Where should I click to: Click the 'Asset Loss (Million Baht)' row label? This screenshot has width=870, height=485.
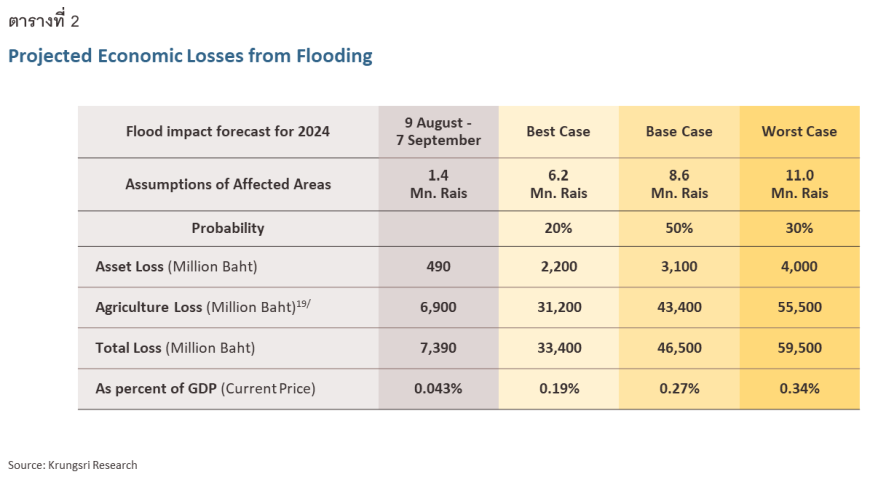coord(175,267)
